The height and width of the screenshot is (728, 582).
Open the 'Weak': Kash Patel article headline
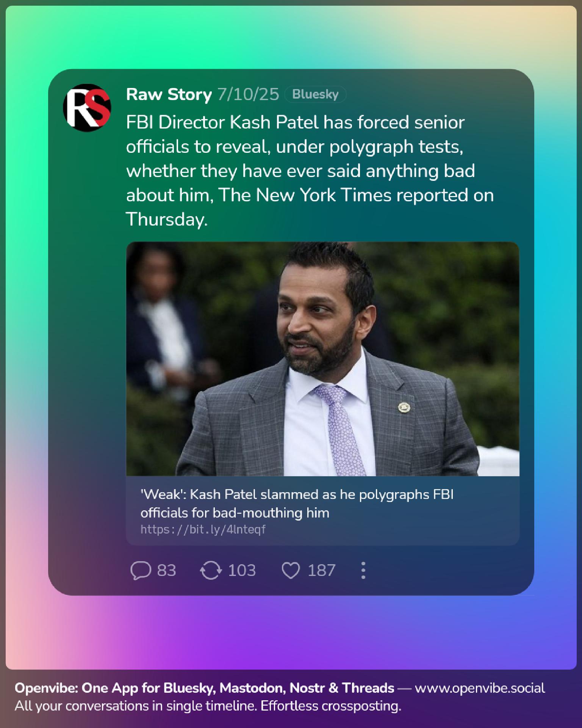coord(297,504)
